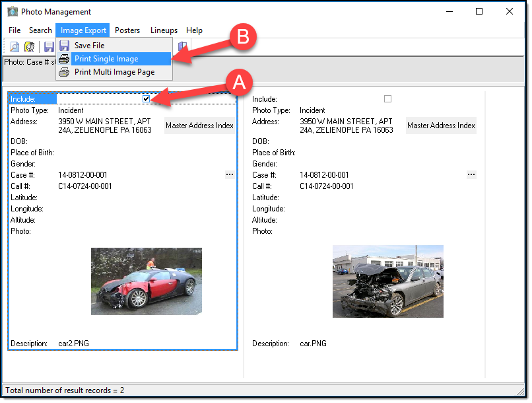Image resolution: width=532 pixels, height=403 pixels.
Task: Click printer icon beside Print Multi Image Page
Action: tap(64, 72)
